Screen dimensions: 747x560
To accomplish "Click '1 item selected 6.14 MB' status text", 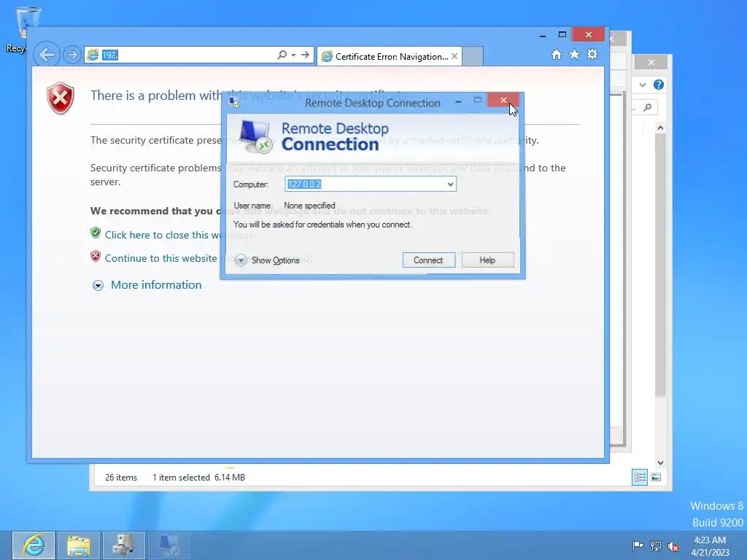I will click(198, 477).
